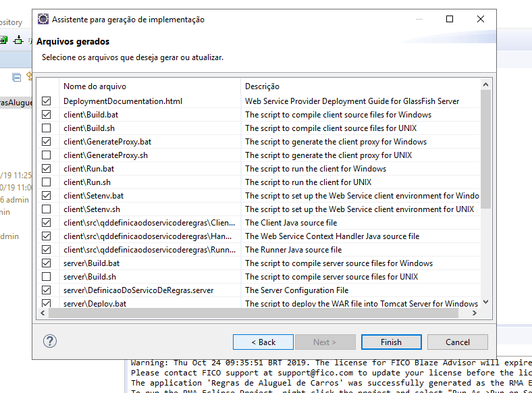The image size is (532, 393).
Task: Toggle server\Deploy.bat checkbox
Action: tap(47, 303)
